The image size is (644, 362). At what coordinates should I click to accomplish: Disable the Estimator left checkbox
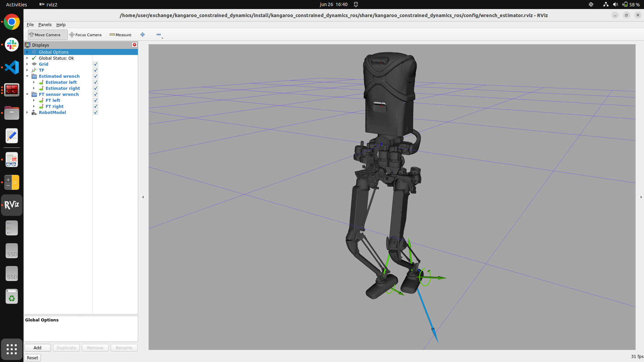[96, 82]
